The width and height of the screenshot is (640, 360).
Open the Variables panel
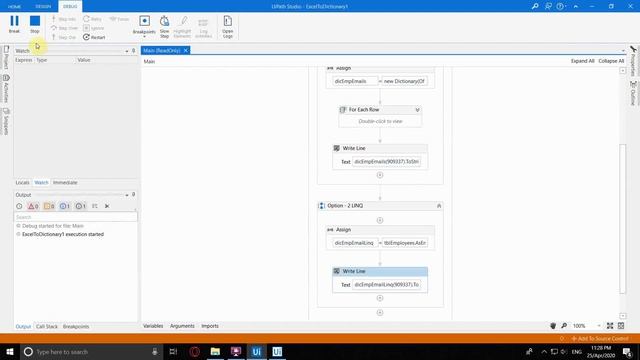pyautogui.click(x=153, y=326)
